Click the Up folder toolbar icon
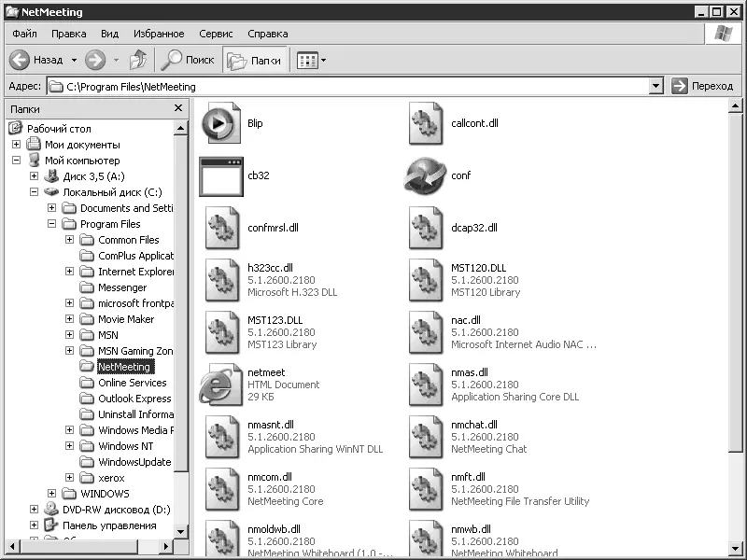This screenshot has width=747, height=560. coord(138,60)
